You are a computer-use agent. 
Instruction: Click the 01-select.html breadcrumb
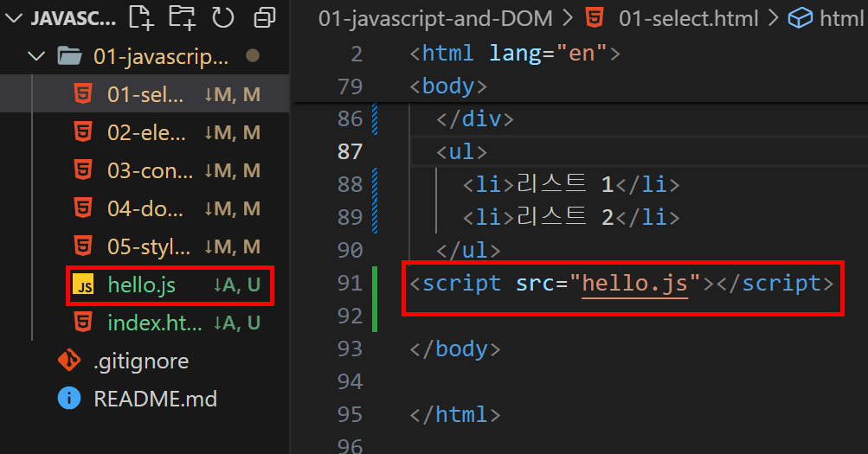[689, 19]
